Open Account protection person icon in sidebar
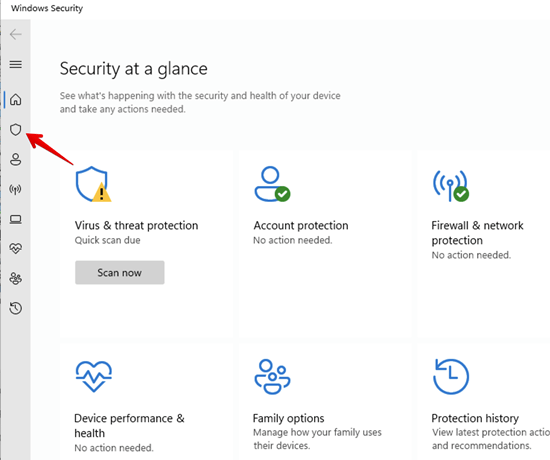Image resolution: width=550 pixels, height=460 pixels. [x=16, y=159]
